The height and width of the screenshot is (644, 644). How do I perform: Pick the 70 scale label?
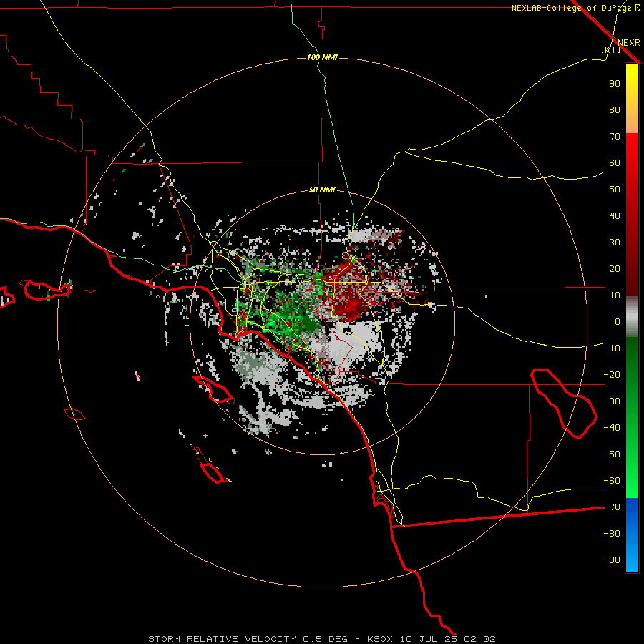point(615,137)
